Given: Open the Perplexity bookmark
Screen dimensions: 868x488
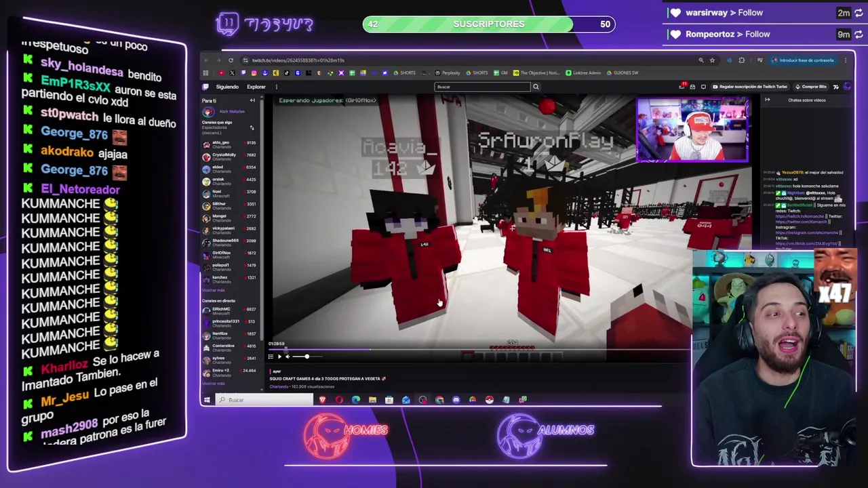Looking at the screenshot, I should [448, 73].
